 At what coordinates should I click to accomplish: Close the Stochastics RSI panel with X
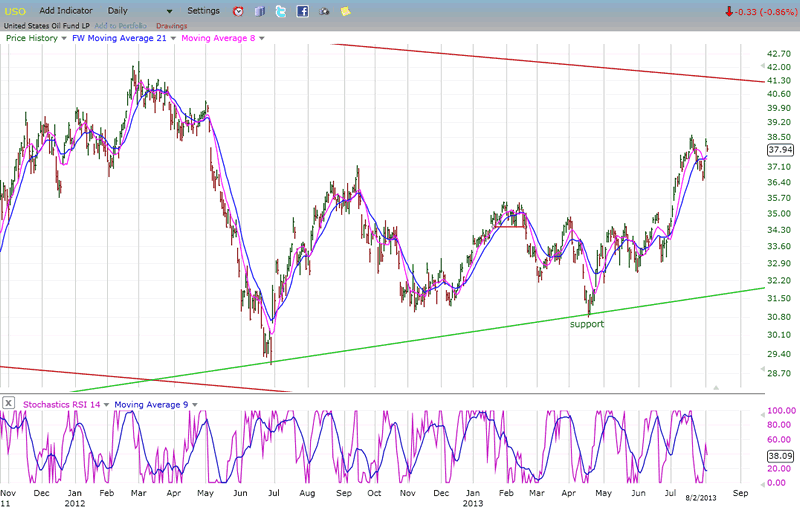(x=8, y=403)
